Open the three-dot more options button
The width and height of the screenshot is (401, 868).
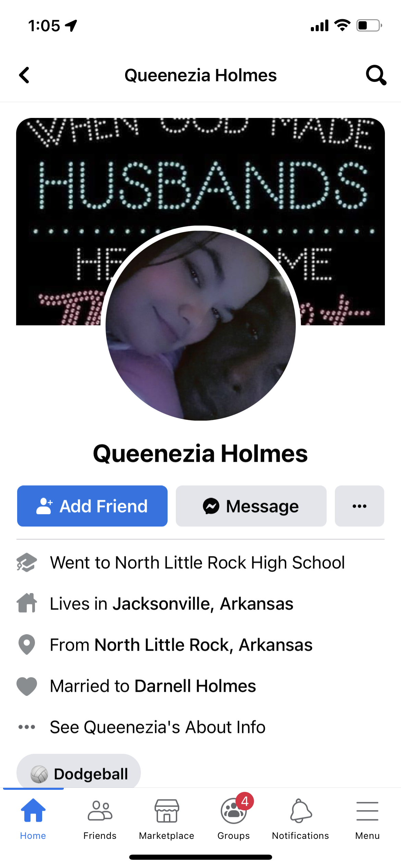coord(359,506)
